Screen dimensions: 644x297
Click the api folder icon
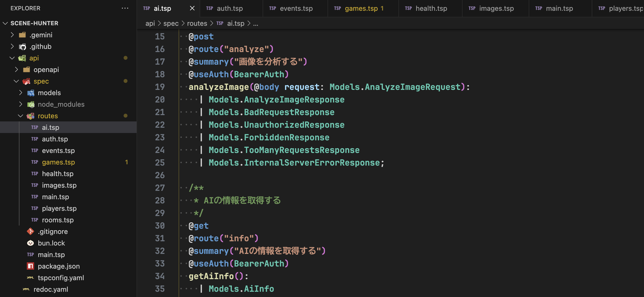tap(22, 58)
